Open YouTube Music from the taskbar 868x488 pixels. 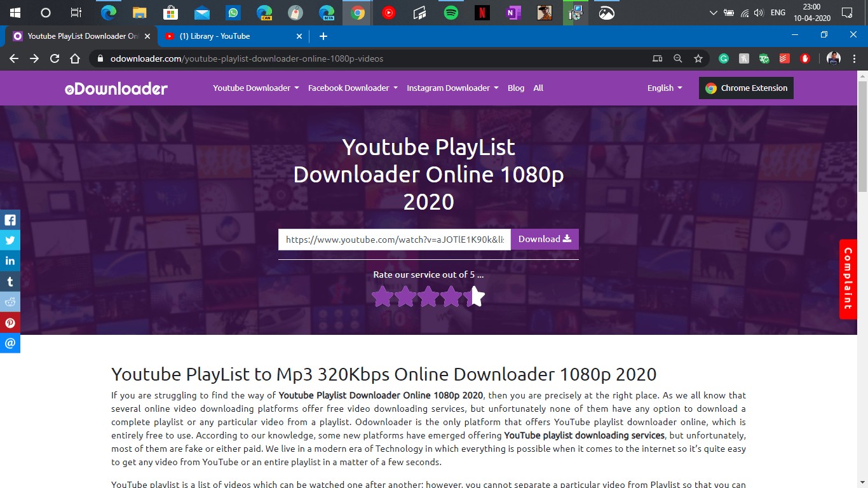tap(389, 13)
